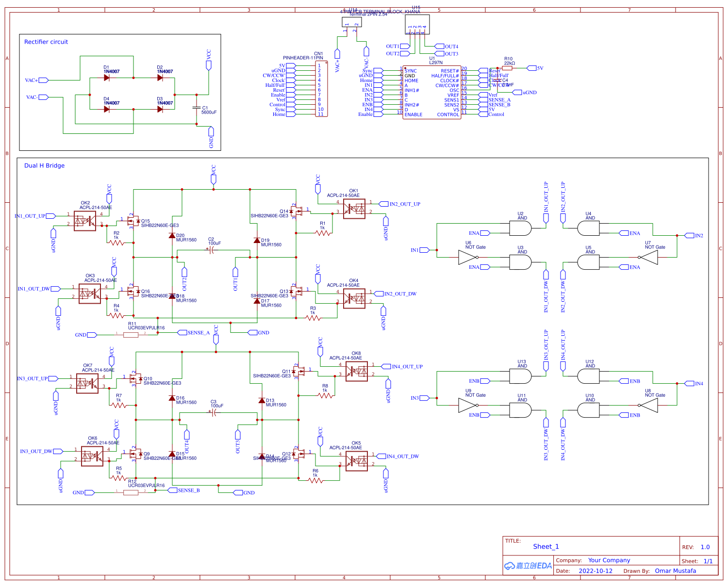Click the Rectifier circuit frame label

[x=46, y=42]
